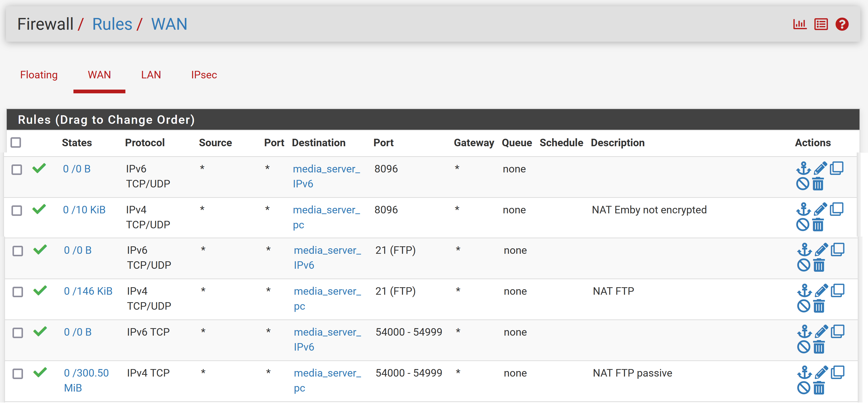Delete the NAT Emby not encrypted rule
This screenshot has height=404, width=868.
click(818, 225)
